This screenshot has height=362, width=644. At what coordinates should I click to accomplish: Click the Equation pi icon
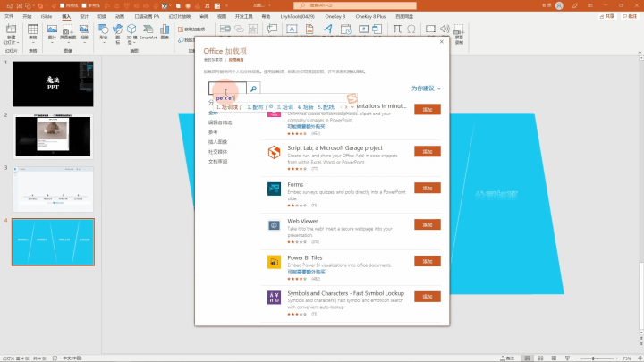click(397, 29)
